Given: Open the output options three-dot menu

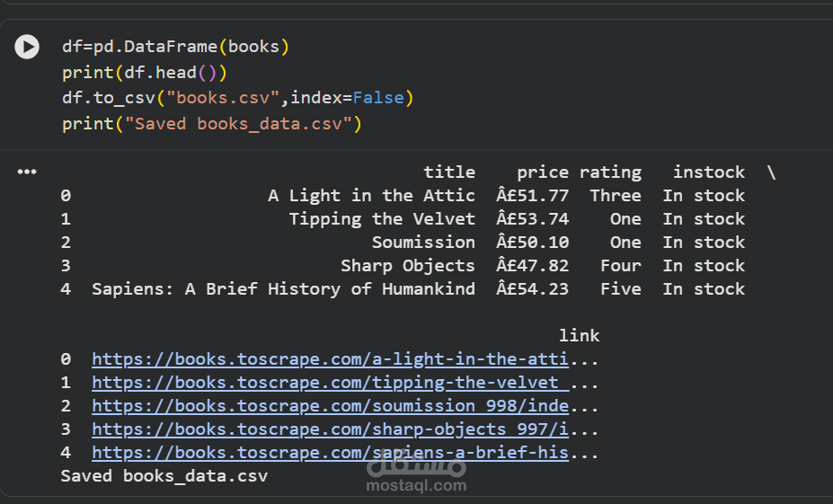Looking at the screenshot, I should coord(27,172).
